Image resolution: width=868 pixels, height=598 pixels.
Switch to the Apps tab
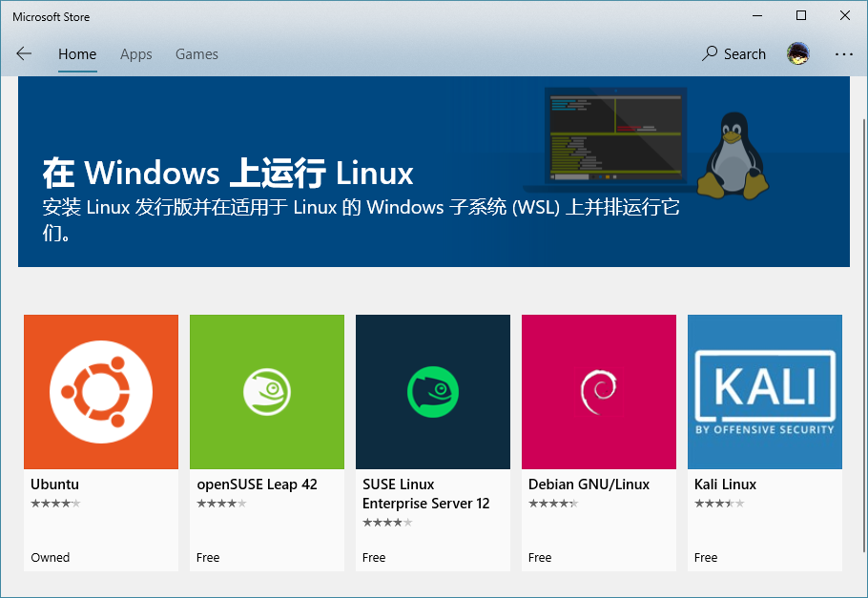(135, 54)
